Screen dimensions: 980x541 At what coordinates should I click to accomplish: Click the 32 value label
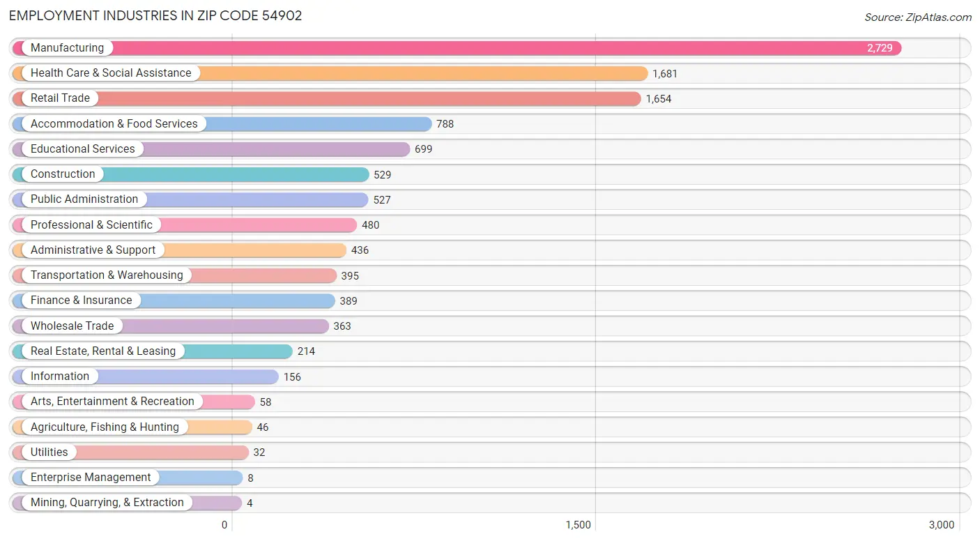(x=259, y=452)
